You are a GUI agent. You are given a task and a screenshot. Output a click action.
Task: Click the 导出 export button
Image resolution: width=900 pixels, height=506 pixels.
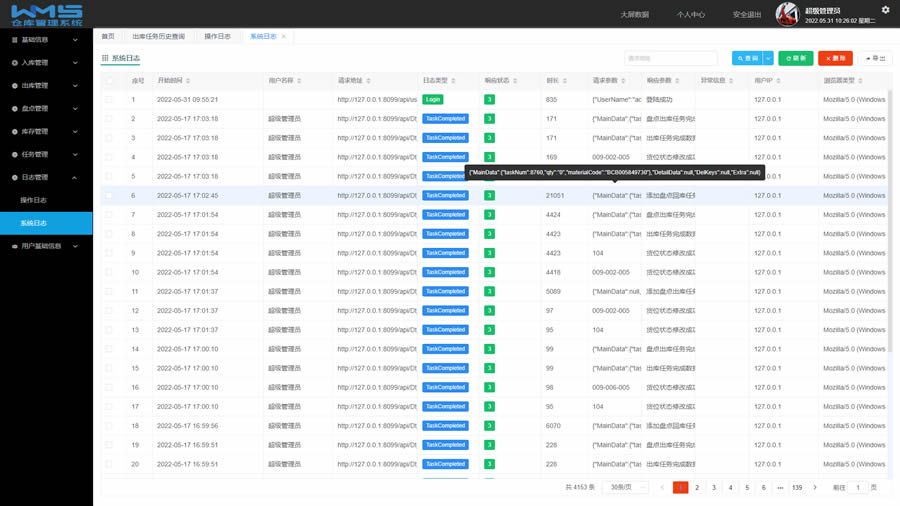click(875, 58)
